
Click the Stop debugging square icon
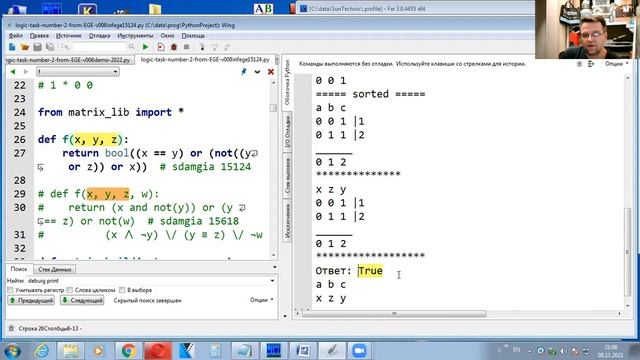pos(187,47)
